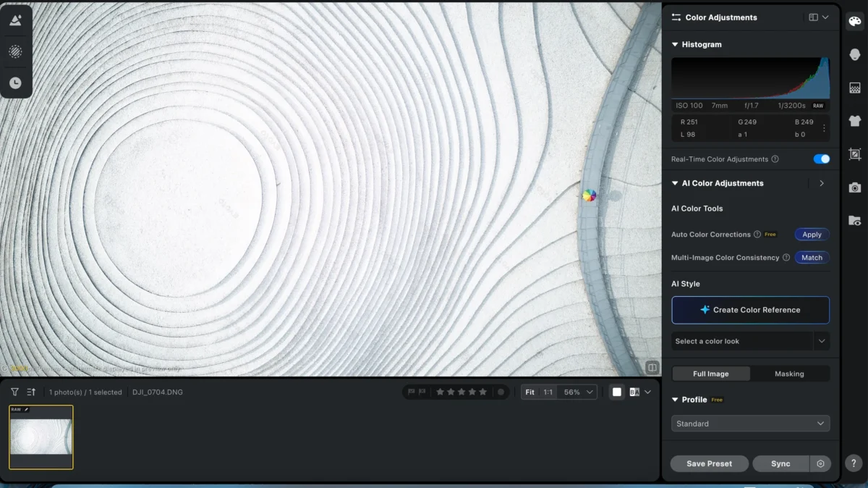This screenshot has width=868, height=488.
Task: Select the Clothing editing tool
Action: (854, 121)
